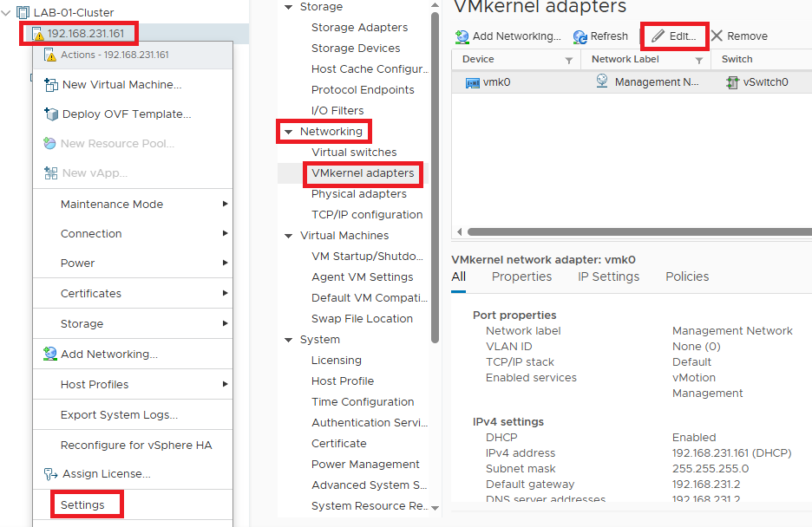Switch to the All tab
The width and height of the screenshot is (812, 527).
tap(458, 277)
